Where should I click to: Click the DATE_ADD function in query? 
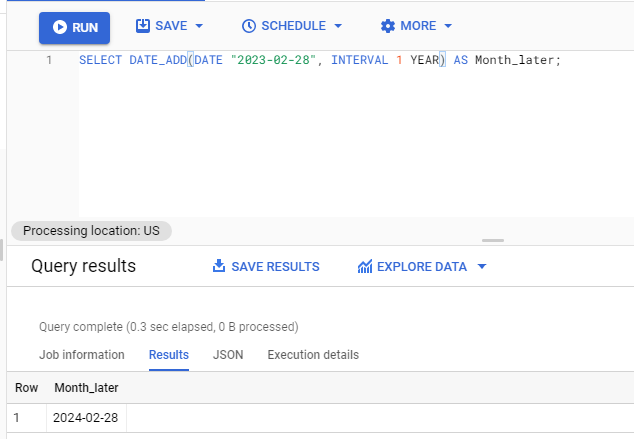click(158, 60)
